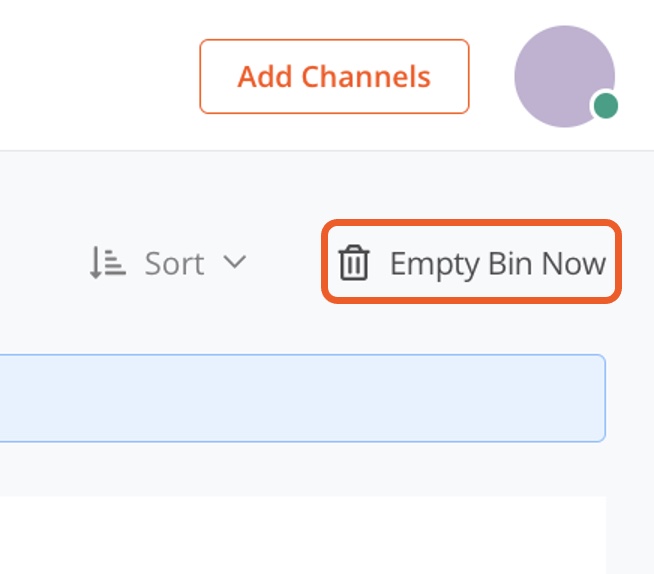Click the horizontal bars of sort icon
This screenshot has width=654, height=574.
(x=115, y=262)
